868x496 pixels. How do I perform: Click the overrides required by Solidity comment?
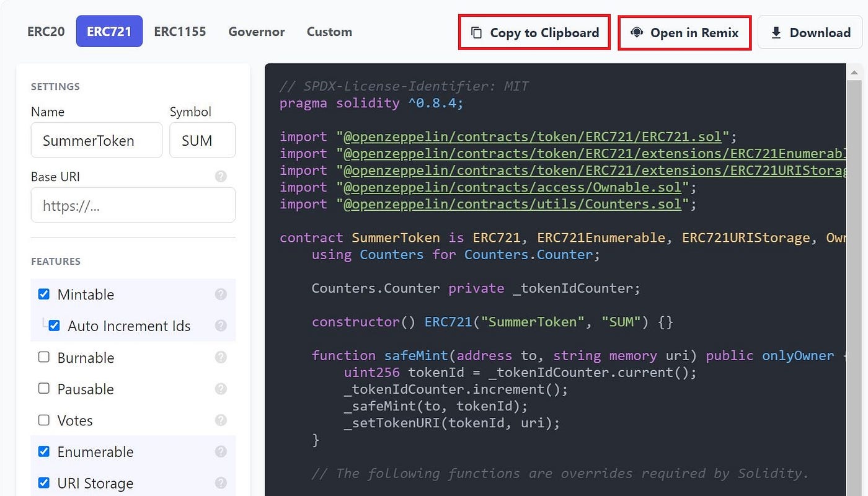(x=560, y=473)
